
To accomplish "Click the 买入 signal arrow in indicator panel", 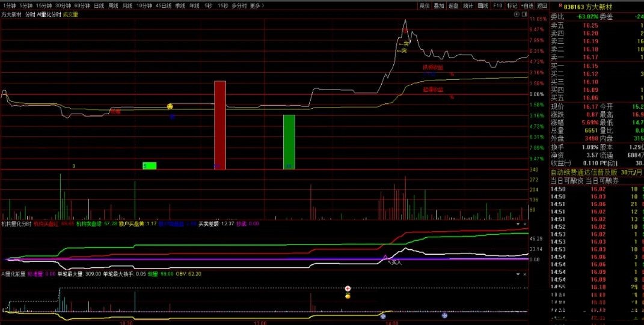I will (x=395, y=262).
